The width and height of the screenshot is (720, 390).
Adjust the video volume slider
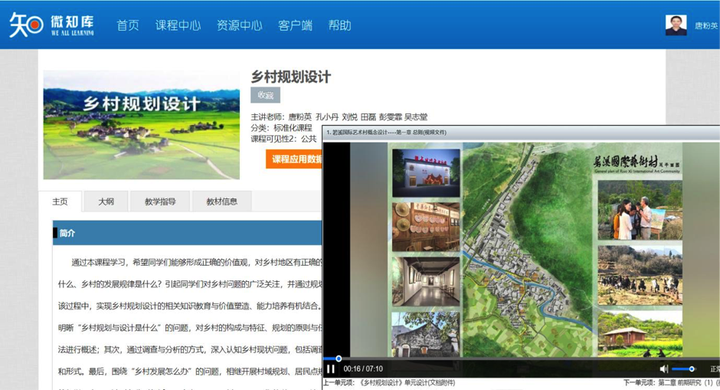[x=683, y=369]
